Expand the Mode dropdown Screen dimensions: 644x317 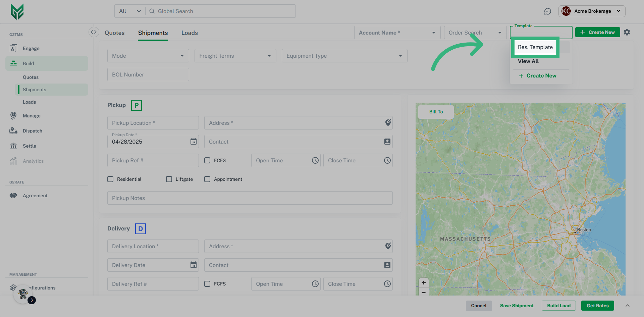[148, 56]
